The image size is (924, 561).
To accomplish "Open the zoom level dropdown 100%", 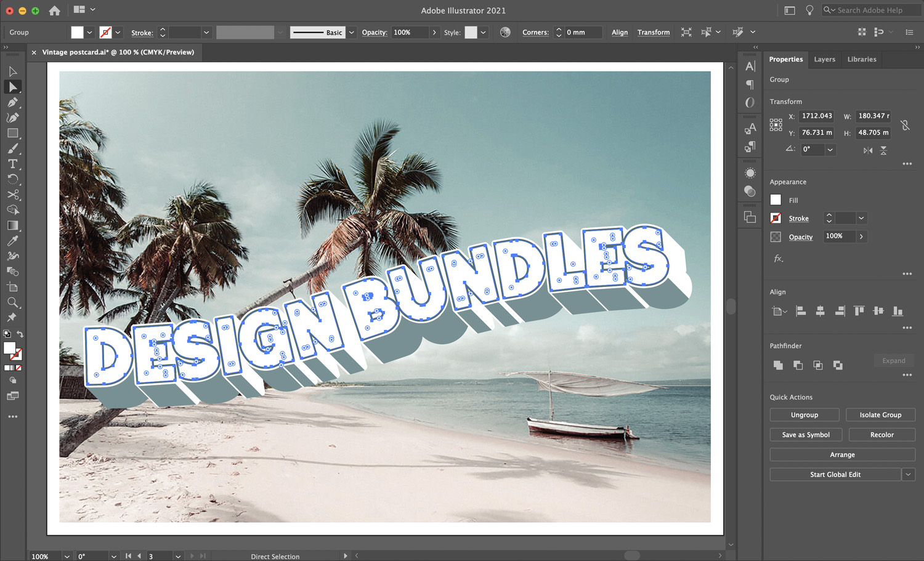I will [67, 556].
